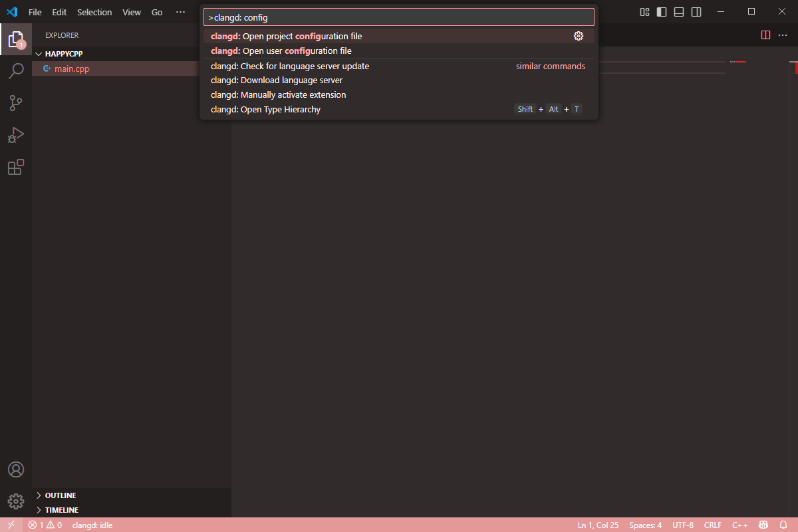Click the EXPLORER panel title

(62, 35)
